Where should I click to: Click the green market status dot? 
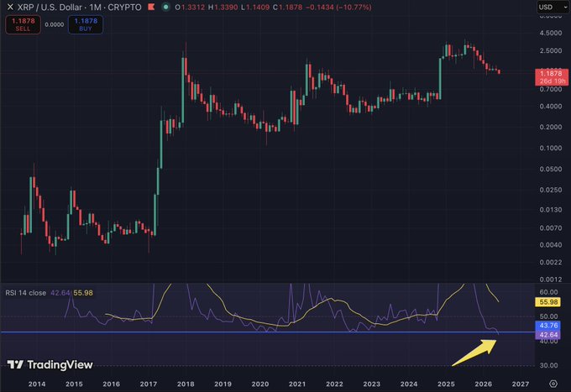[165, 7]
